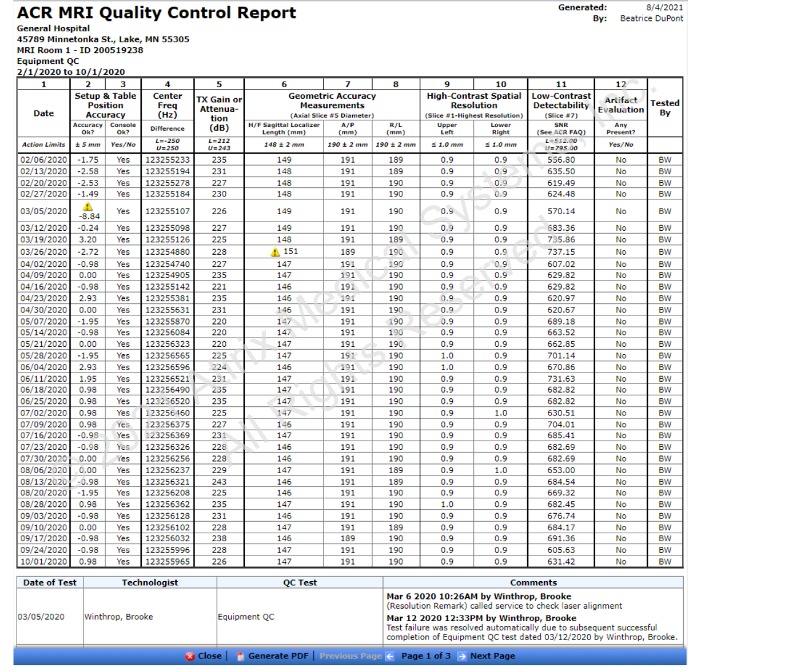799x672 pixels.
Task: Click the left arrow previous-page icon
Action: pos(390,656)
